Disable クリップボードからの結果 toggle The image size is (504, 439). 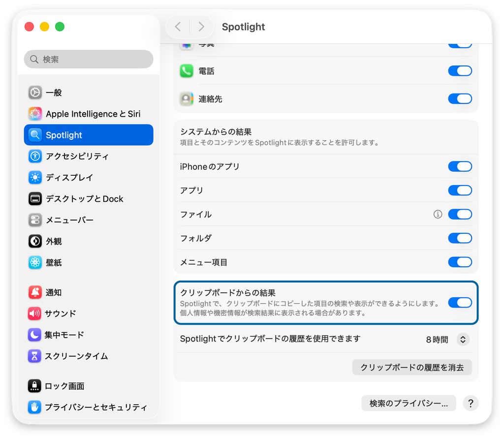[x=460, y=302]
